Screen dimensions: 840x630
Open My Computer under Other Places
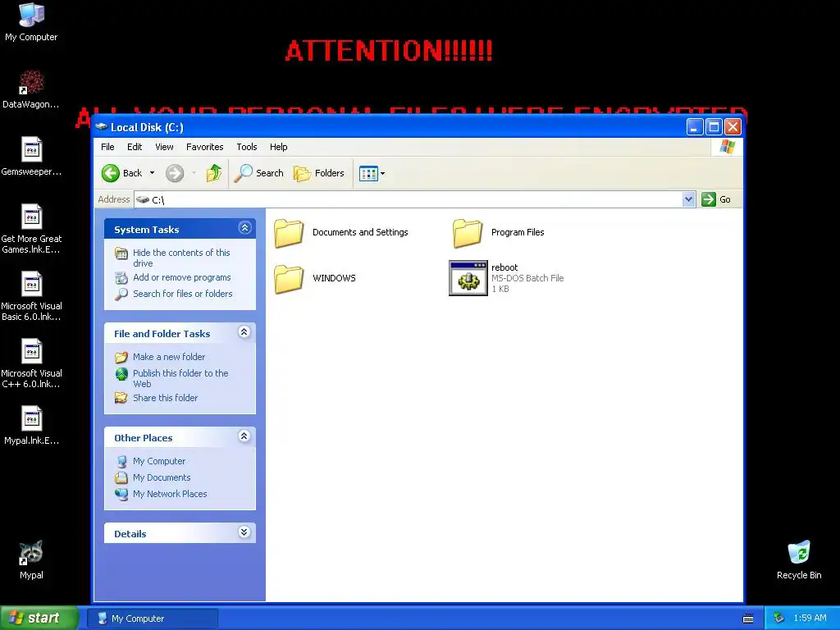pos(159,461)
